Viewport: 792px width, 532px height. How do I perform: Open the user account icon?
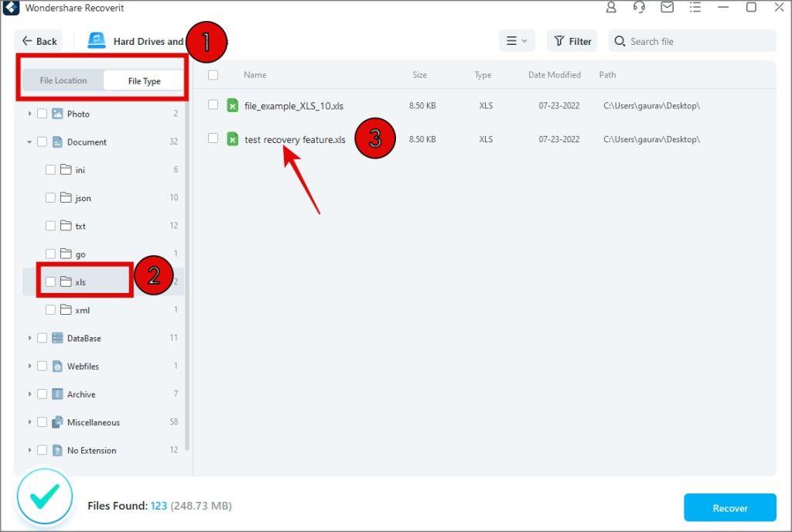pos(611,8)
